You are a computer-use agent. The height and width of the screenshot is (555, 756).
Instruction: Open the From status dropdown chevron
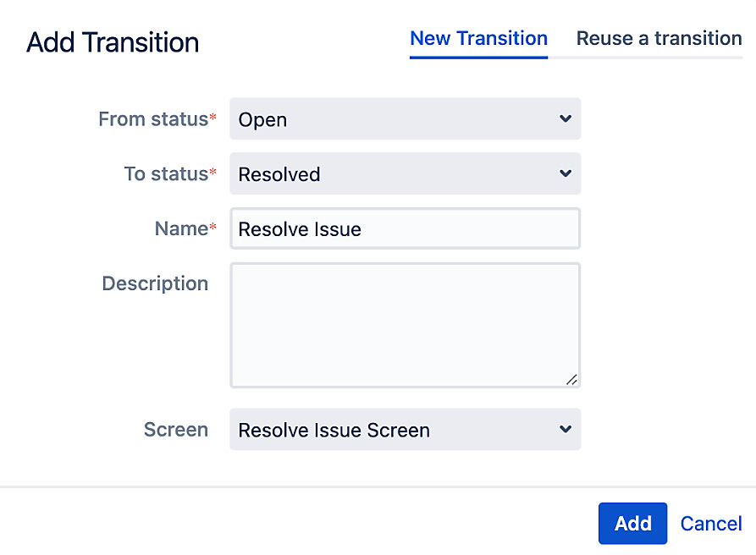[565, 118]
